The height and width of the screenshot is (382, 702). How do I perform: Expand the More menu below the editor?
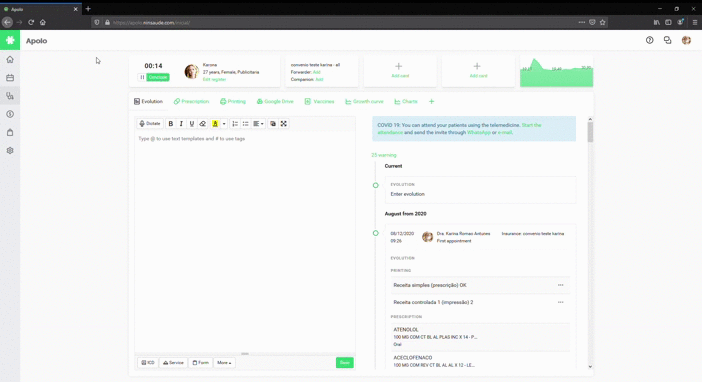(224, 363)
